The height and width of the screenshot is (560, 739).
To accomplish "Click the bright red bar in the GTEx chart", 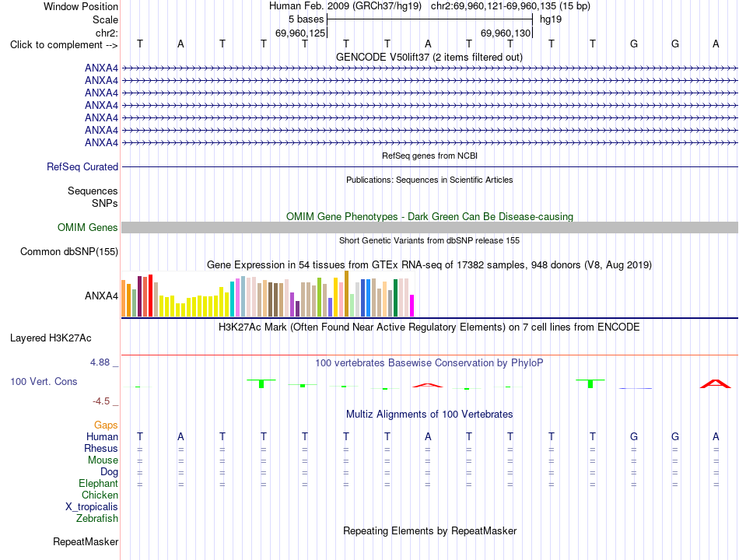I will click(x=150, y=296).
